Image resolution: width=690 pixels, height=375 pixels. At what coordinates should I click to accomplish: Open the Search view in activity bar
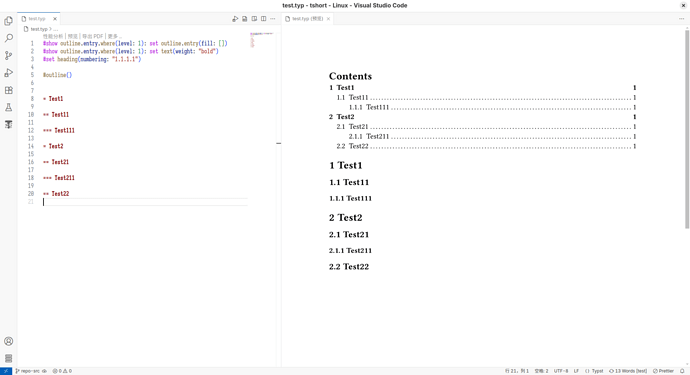pyautogui.click(x=8, y=38)
